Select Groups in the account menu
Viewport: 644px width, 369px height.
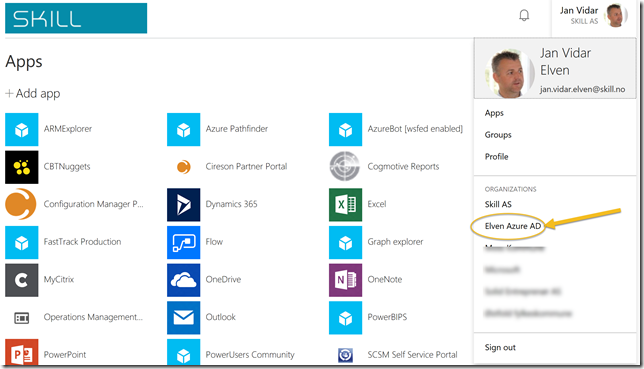498,135
